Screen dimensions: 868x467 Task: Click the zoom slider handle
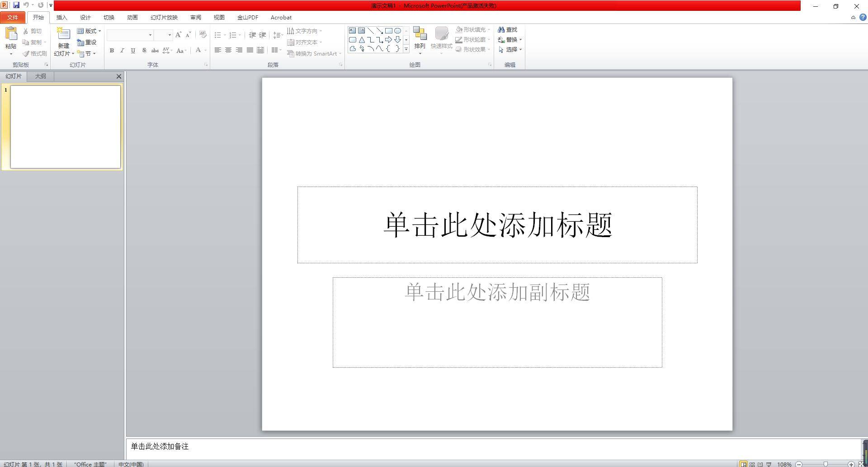click(826, 464)
